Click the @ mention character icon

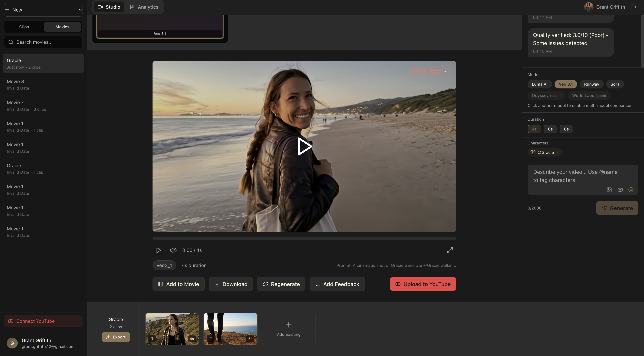(x=631, y=190)
